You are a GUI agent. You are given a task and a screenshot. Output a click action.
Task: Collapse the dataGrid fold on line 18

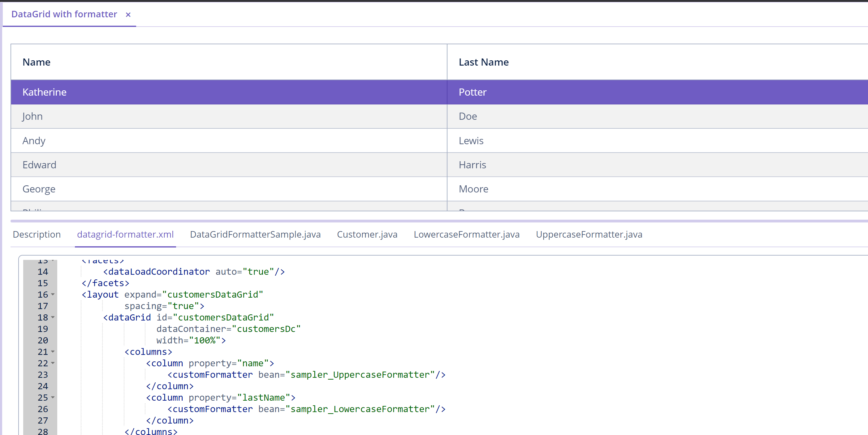pos(53,317)
